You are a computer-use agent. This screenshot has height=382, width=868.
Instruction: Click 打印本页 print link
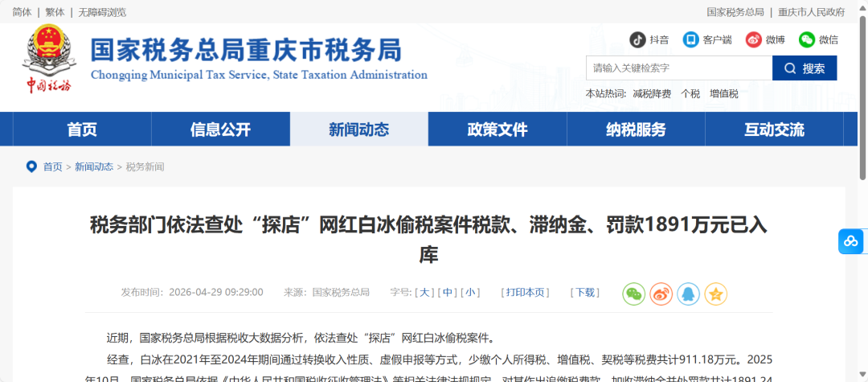point(525,292)
